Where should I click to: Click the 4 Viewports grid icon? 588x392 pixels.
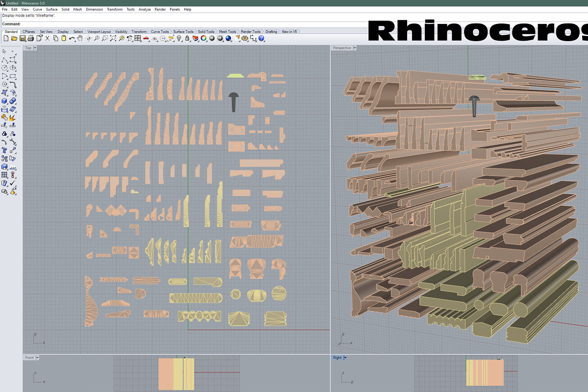(138, 38)
